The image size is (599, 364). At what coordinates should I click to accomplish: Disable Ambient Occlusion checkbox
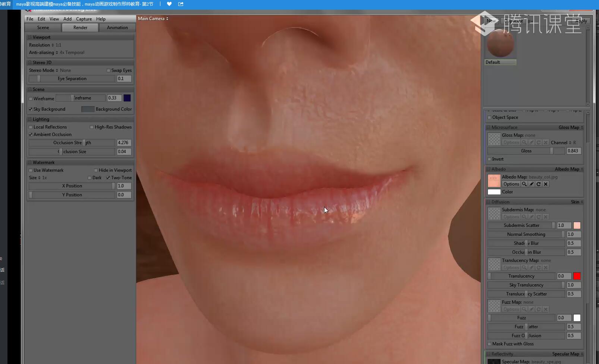coord(31,134)
